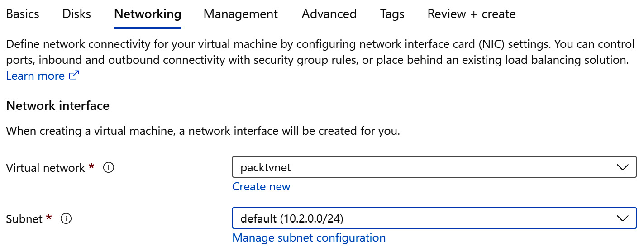Open Manage subnet configuration link
This screenshot has height=251, width=644.
click(x=309, y=238)
